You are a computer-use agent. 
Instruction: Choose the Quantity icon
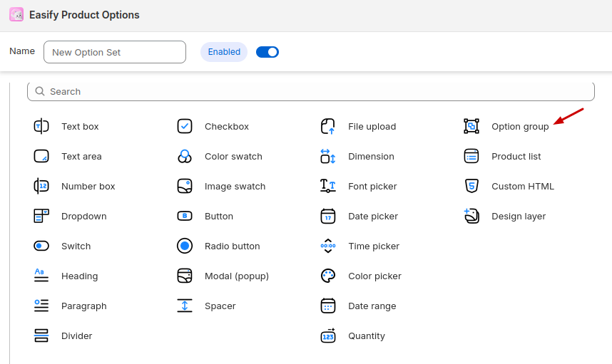[328, 336]
